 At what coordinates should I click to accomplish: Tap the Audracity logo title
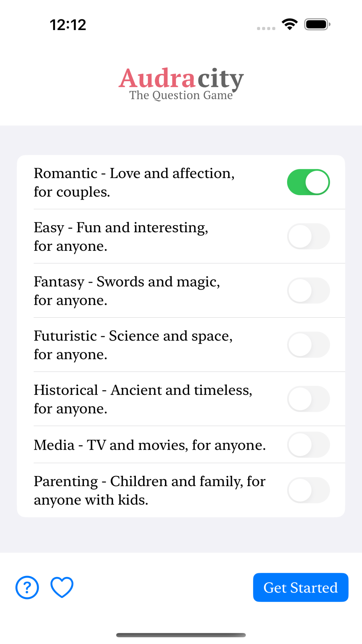[x=181, y=78]
